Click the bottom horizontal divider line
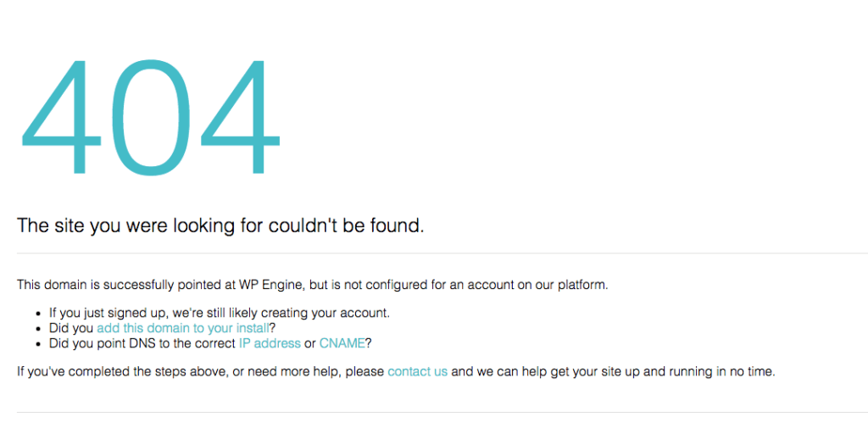 point(442,412)
